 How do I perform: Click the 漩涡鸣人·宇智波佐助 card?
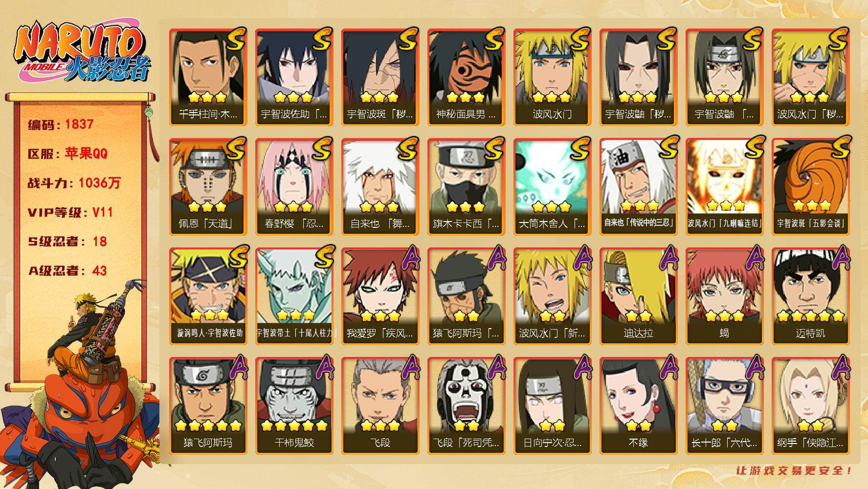coord(208,296)
